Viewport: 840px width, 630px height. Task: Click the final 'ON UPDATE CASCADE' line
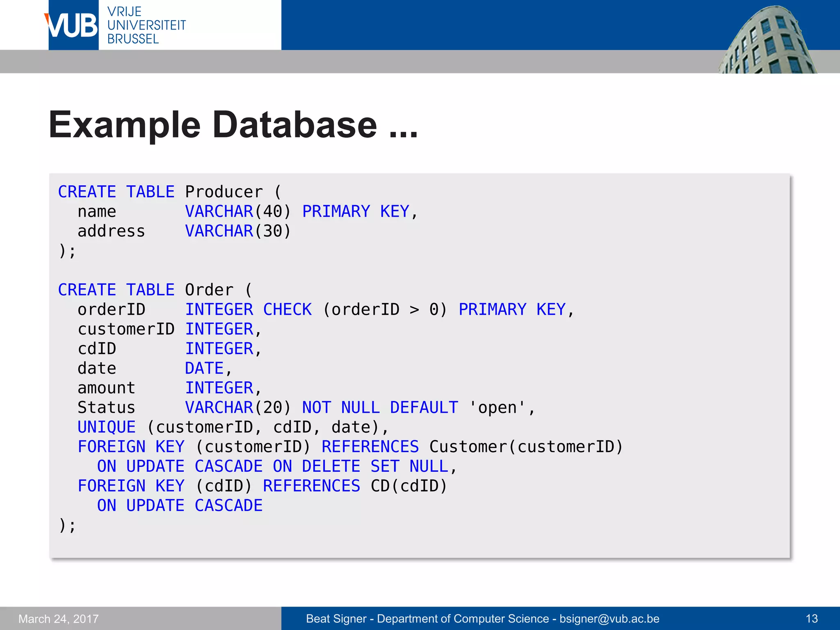click(x=180, y=506)
